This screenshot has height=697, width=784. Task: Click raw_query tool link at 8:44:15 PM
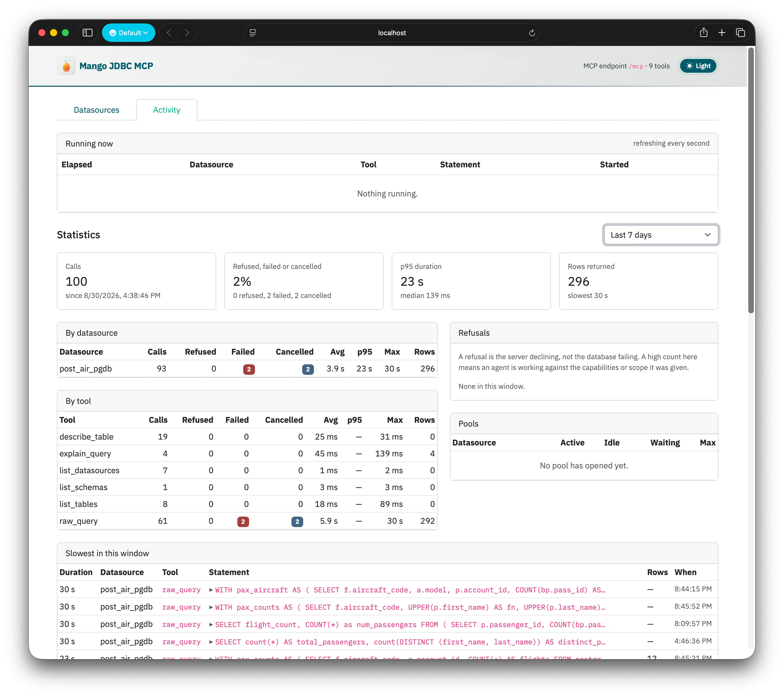pos(181,590)
